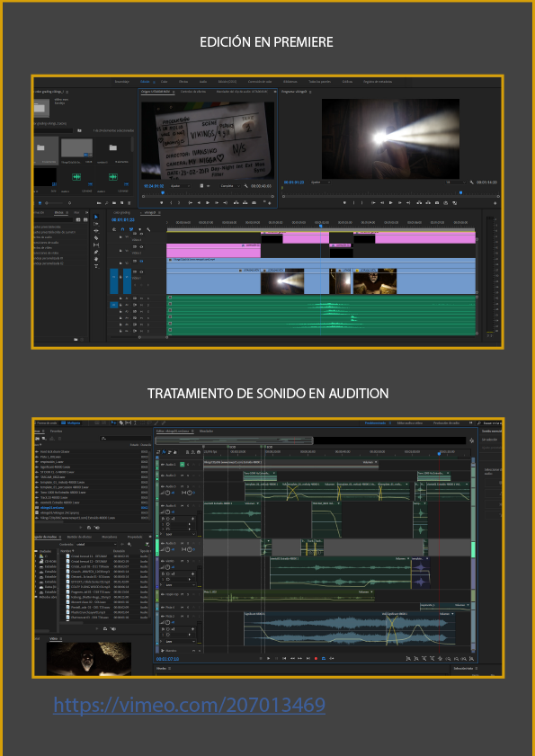Screen dimensions: 535x756
Task: Solo the Audio 1 track in Audition
Action: tap(188, 465)
